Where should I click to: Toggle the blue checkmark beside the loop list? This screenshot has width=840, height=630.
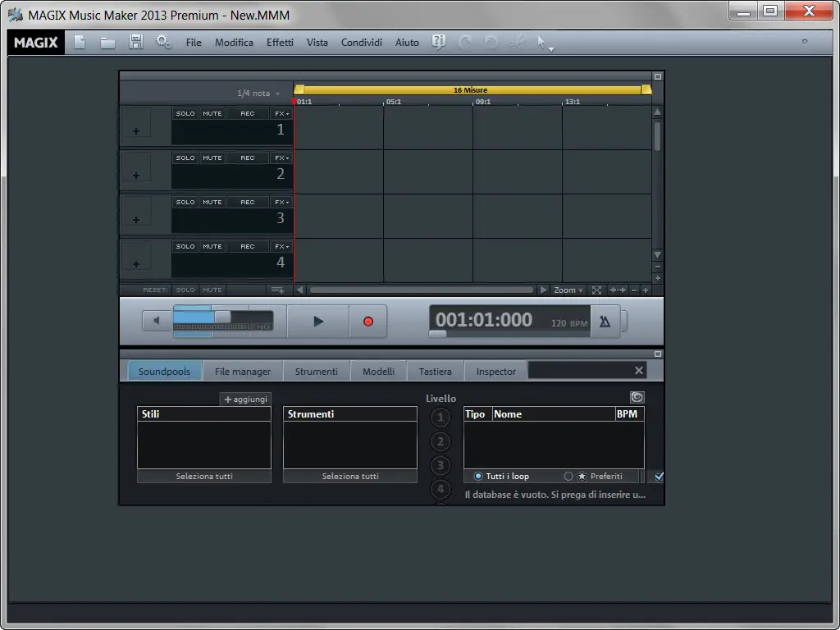[x=659, y=476]
